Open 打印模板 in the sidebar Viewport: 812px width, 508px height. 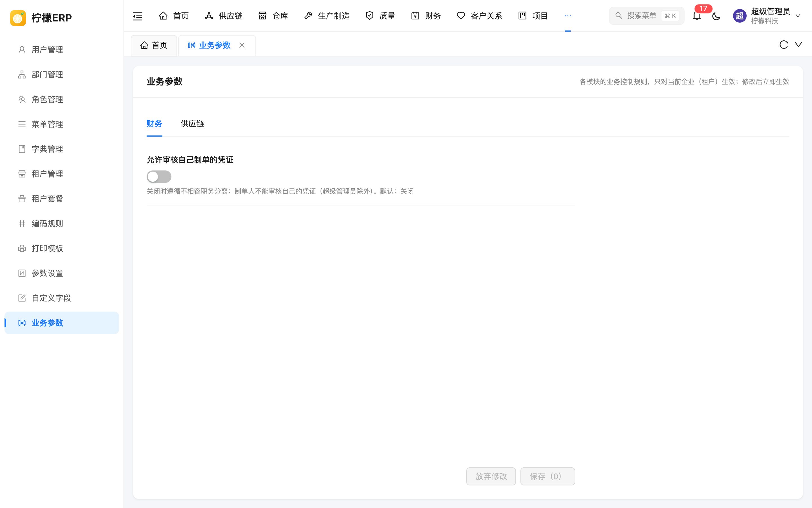point(62,249)
